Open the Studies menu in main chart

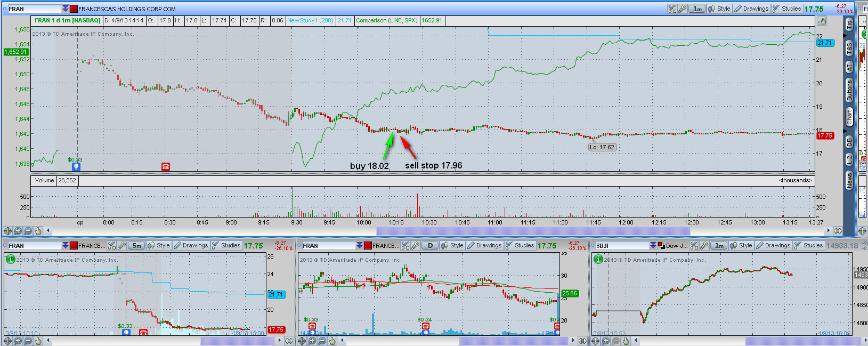point(786,9)
